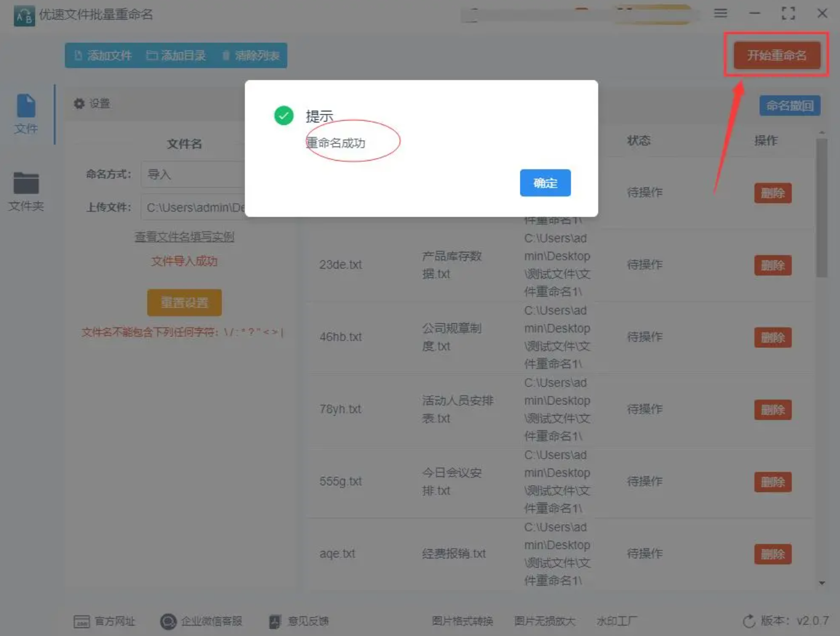Click the 待操作 status of aqe.txt

click(645, 553)
